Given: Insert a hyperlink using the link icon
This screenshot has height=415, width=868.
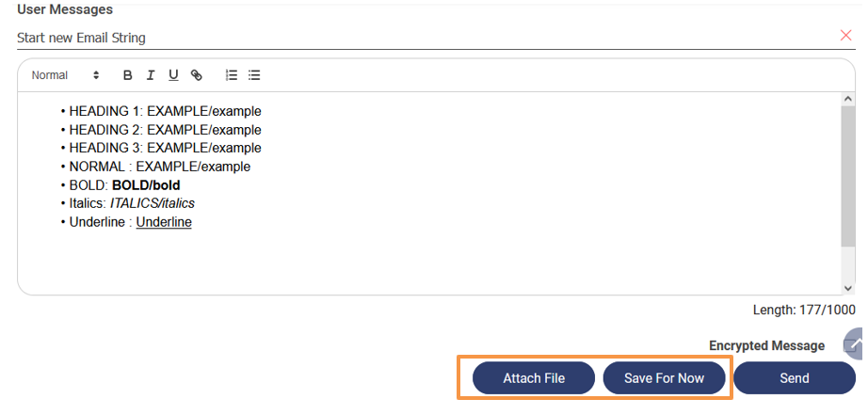Looking at the screenshot, I should 196,75.
